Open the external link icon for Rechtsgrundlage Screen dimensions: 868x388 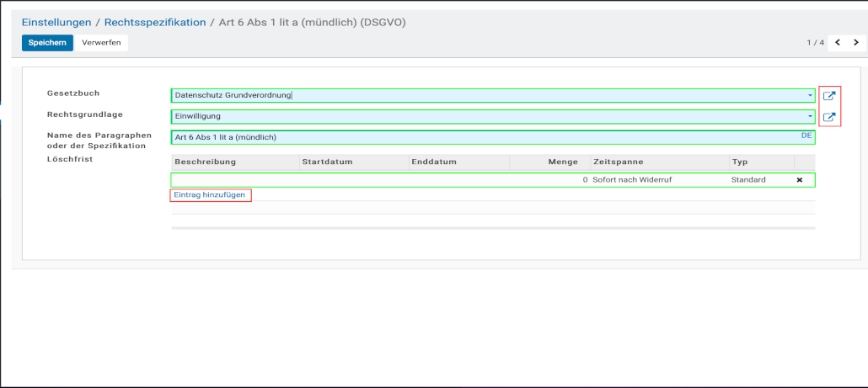click(828, 117)
